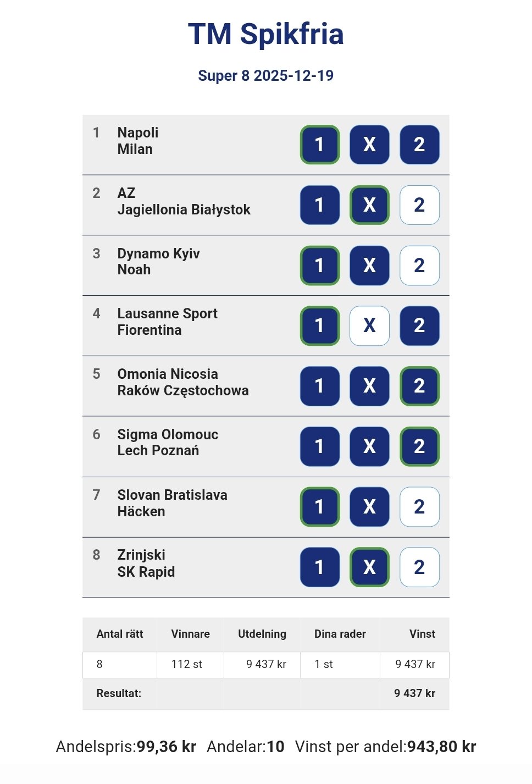Toggle '1' for Dynamo Kyiv vs Noah
Image resolution: width=532 pixels, height=784 pixels.
pyautogui.click(x=320, y=266)
